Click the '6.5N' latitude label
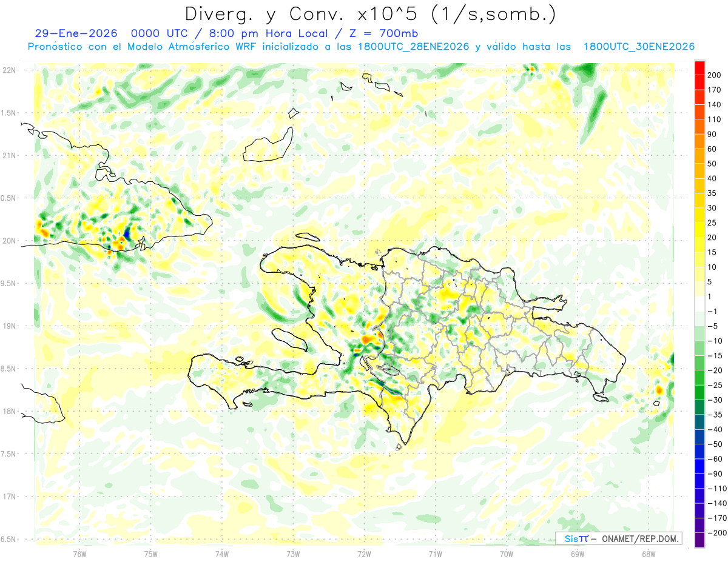The image size is (728, 562). (x=9, y=539)
